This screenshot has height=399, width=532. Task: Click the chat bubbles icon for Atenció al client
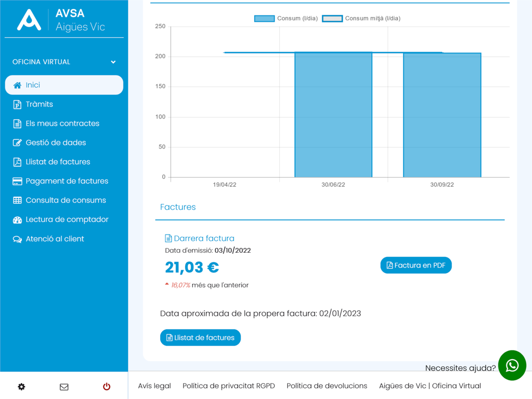click(18, 239)
